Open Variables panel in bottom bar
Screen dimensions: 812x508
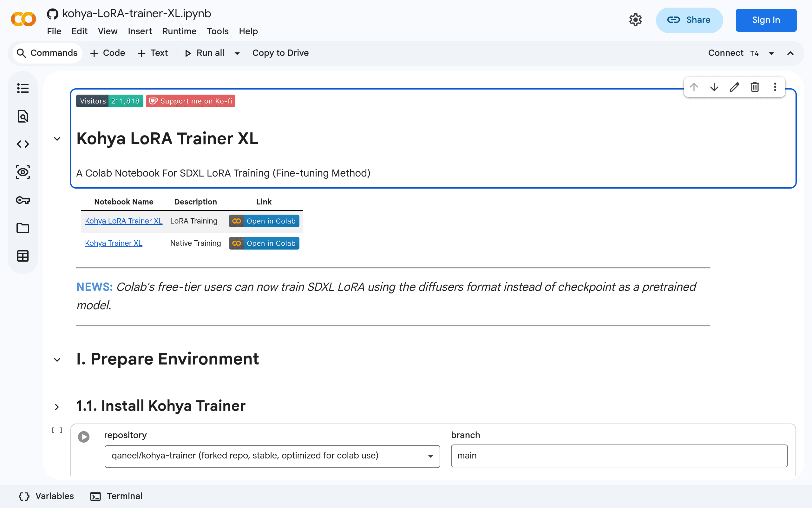(46, 496)
